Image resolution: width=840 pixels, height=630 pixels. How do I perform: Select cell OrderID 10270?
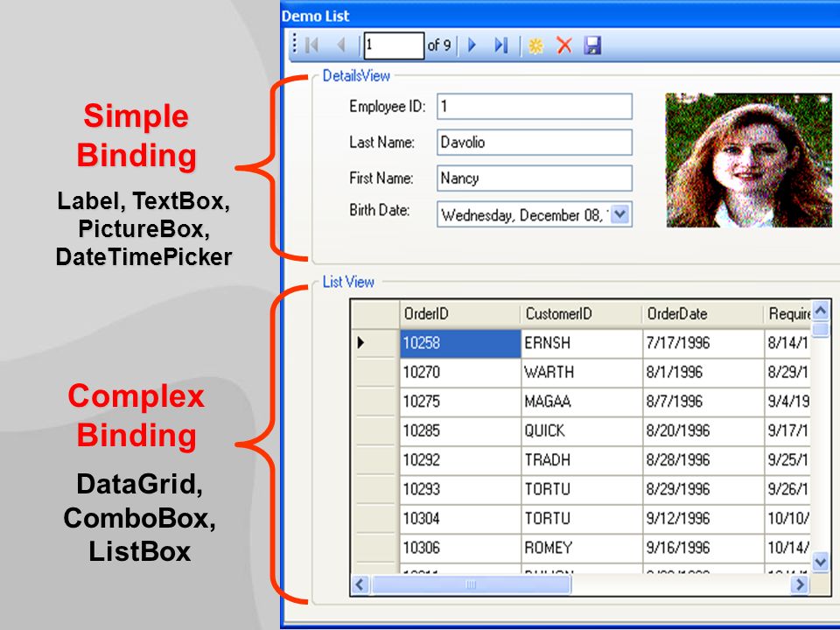(460, 372)
